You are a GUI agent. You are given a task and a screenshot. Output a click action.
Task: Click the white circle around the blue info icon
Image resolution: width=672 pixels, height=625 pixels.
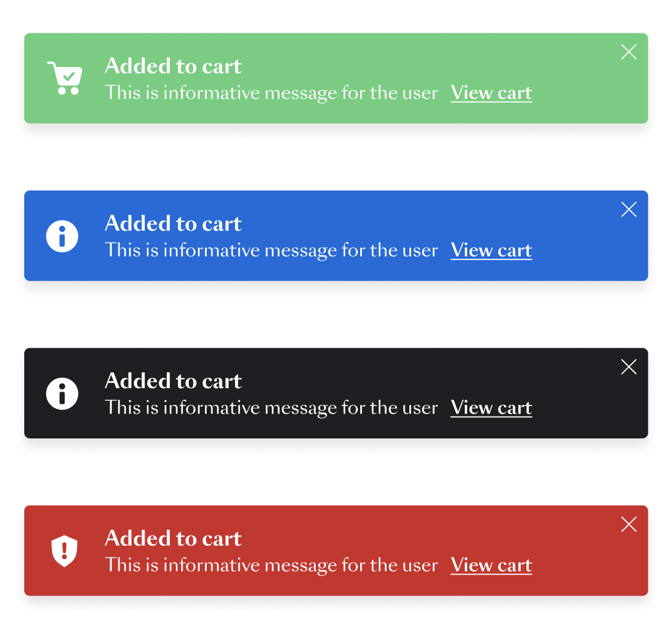coord(62,236)
